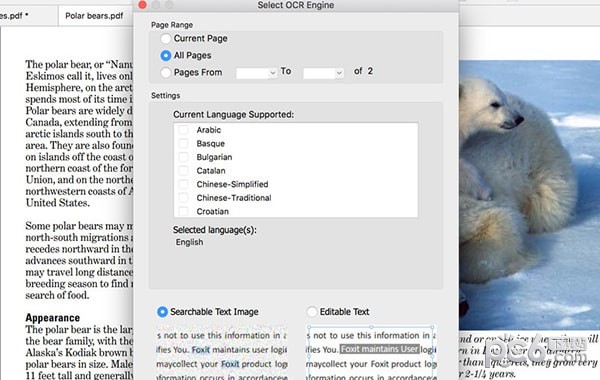Viewport: 600px width, 380px height.
Task: Select Searchable Text Image output option
Action: (x=162, y=312)
